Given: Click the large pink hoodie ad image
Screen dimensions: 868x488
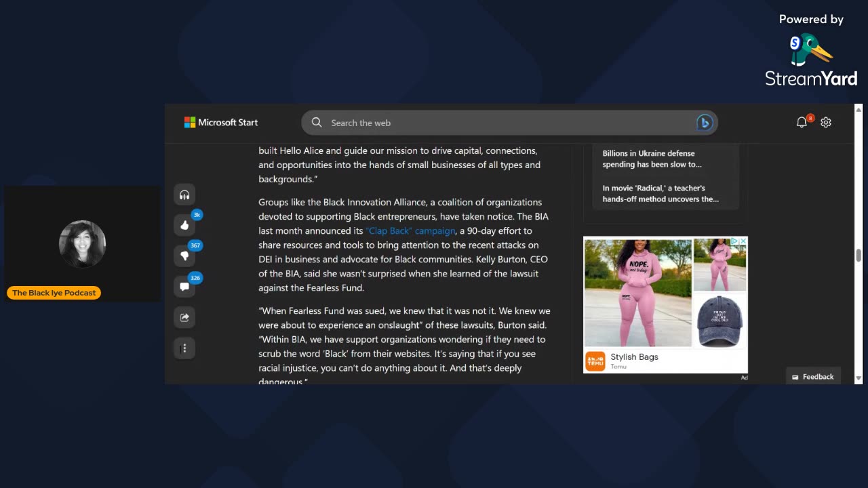Looking at the screenshot, I should (x=638, y=293).
